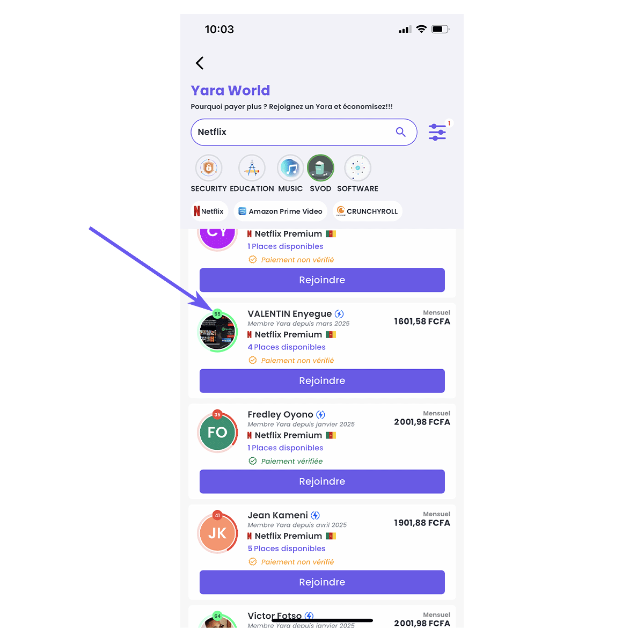Open the FO avatar of Fredley Oyono
644x644 pixels.
(x=218, y=433)
